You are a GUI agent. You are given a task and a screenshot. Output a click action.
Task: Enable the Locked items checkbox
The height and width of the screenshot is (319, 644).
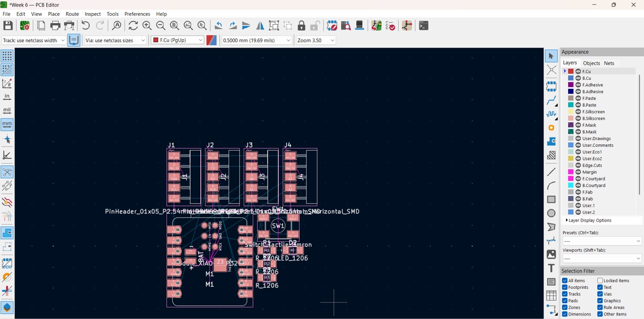600,281
